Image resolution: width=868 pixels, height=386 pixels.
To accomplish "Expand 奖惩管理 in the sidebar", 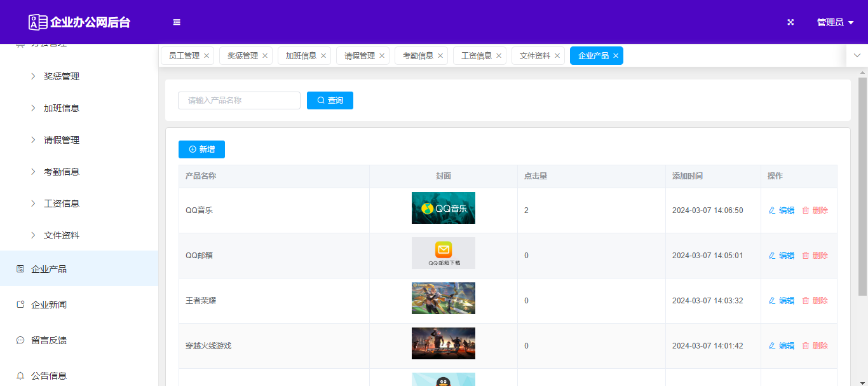I will point(62,76).
